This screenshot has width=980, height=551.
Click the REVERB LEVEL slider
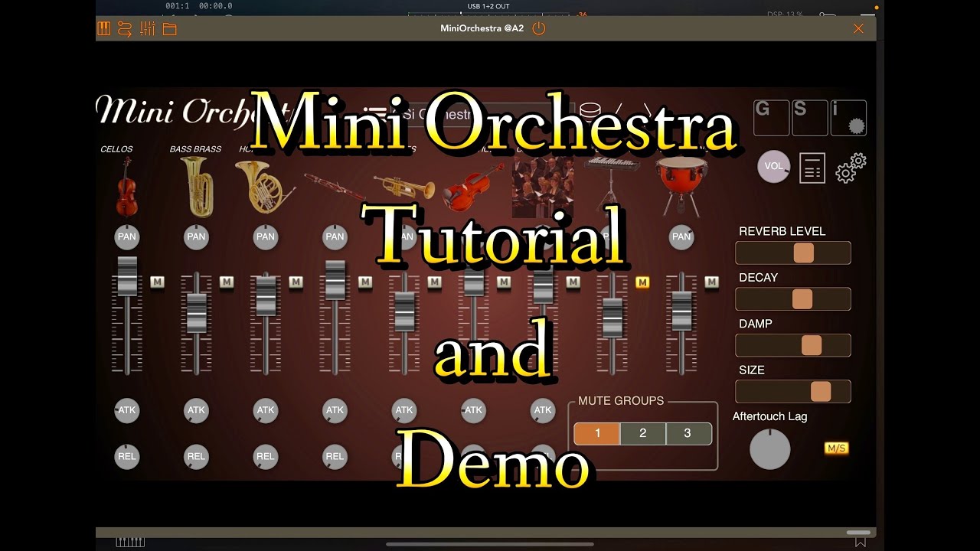(x=793, y=253)
